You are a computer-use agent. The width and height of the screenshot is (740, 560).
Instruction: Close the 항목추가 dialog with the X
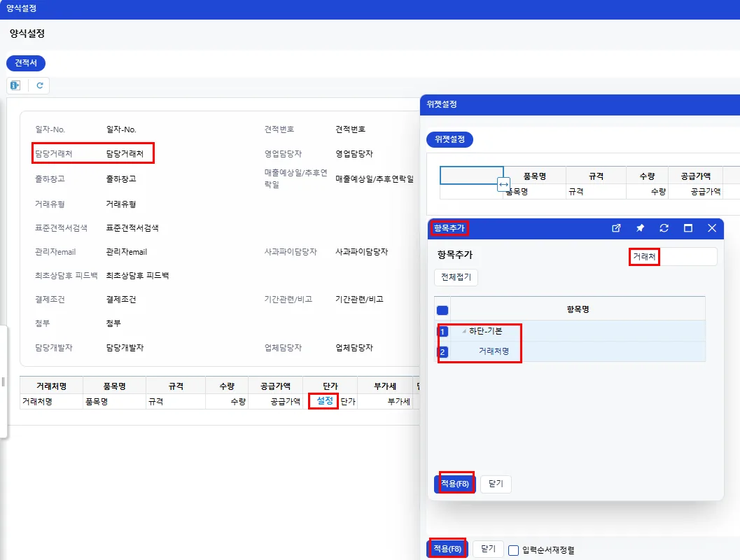712,228
